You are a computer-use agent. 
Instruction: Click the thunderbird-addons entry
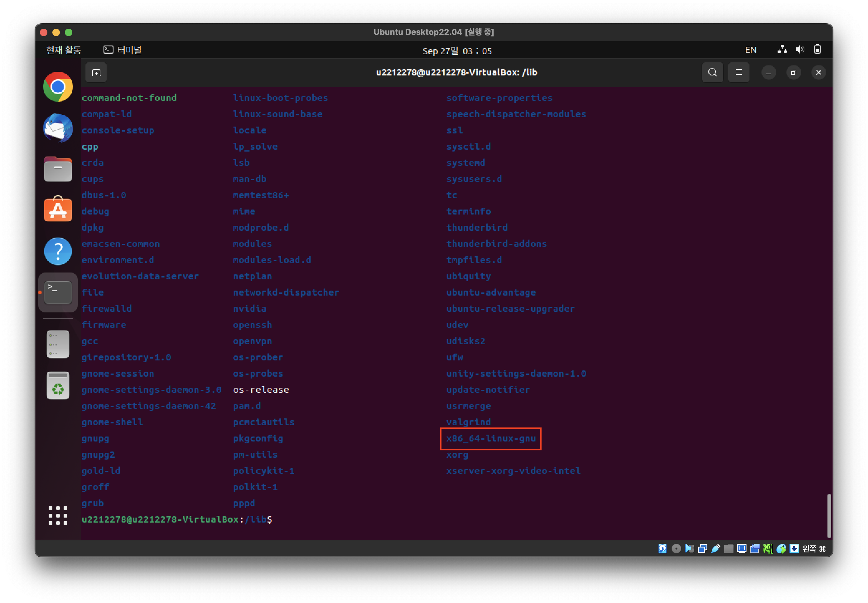click(x=496, y=244)
